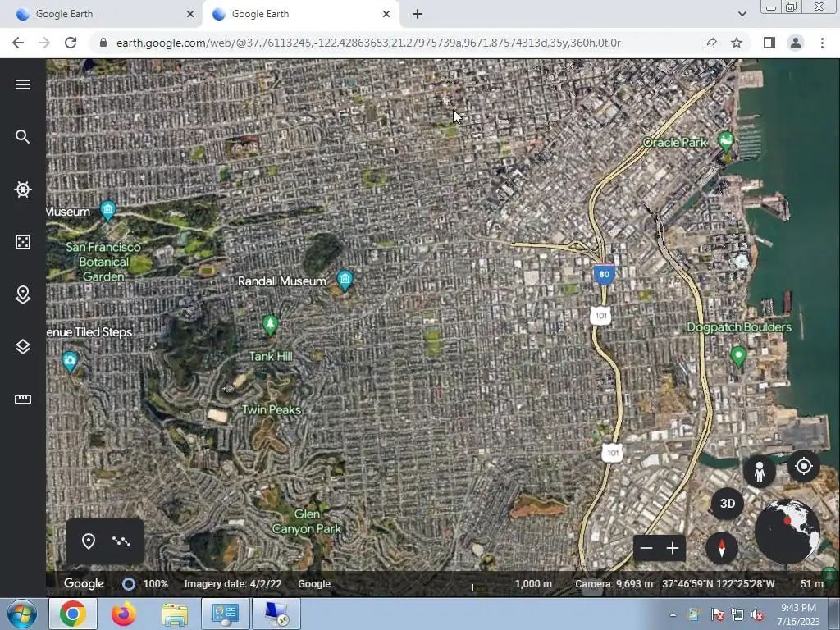Screen dimensions: 840x630
Task: Select the Glen Canyon Park label
Action: (307, 521)
